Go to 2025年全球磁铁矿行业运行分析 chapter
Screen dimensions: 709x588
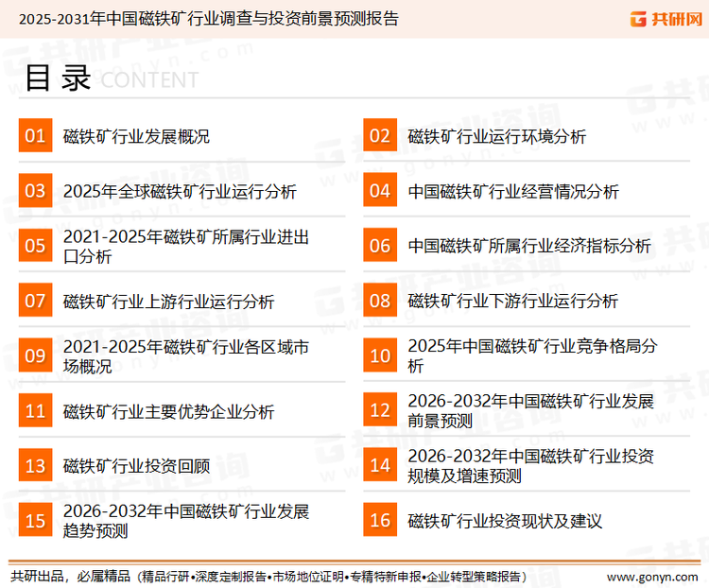coord(180,192)
